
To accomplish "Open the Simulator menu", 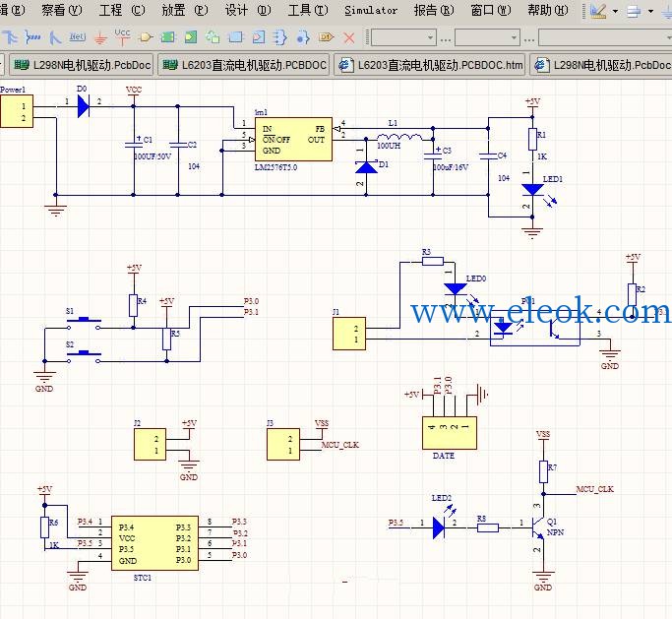I will [371, 10].
